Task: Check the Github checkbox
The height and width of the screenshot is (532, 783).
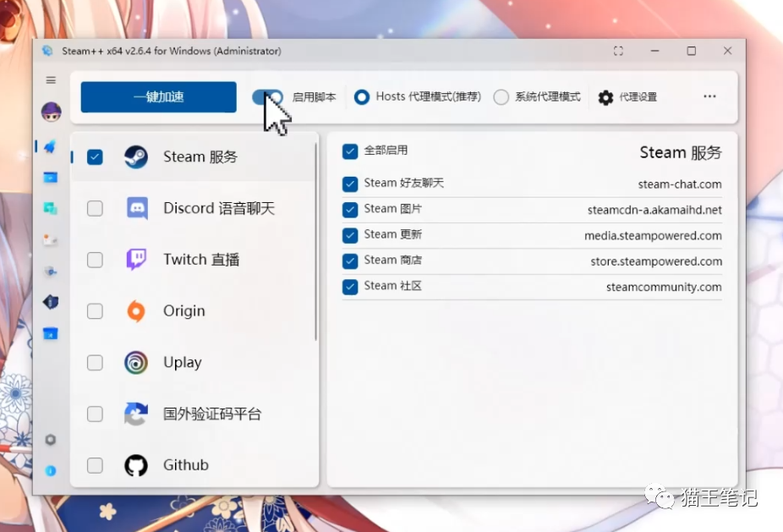Action: tap(95, 465)
